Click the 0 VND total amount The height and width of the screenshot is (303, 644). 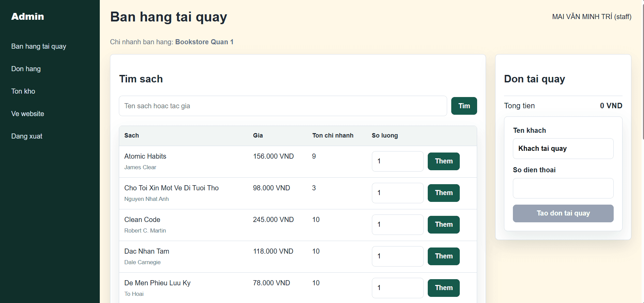[x=611, y=106]
